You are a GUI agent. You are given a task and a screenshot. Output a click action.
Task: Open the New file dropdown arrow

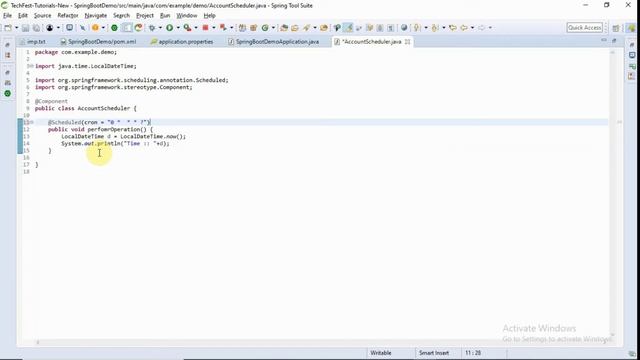16,28
